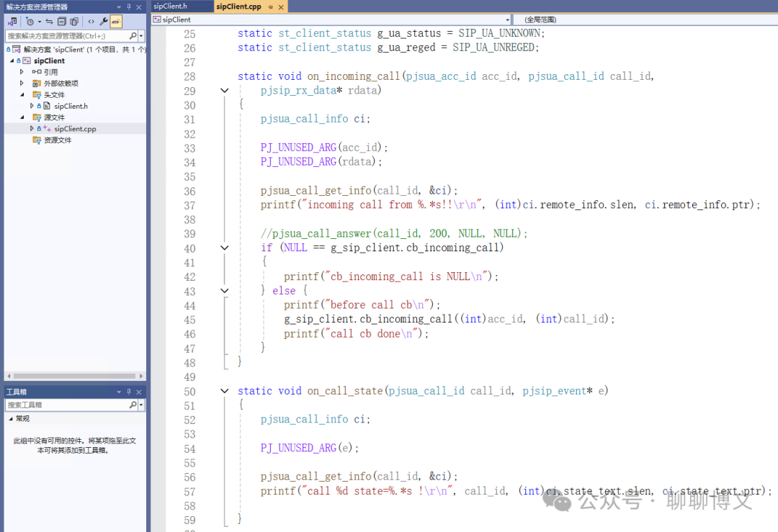The image size is (778, 532).
Task: Click the View Code angle-brackets icon
Action: tap(91, 22)
